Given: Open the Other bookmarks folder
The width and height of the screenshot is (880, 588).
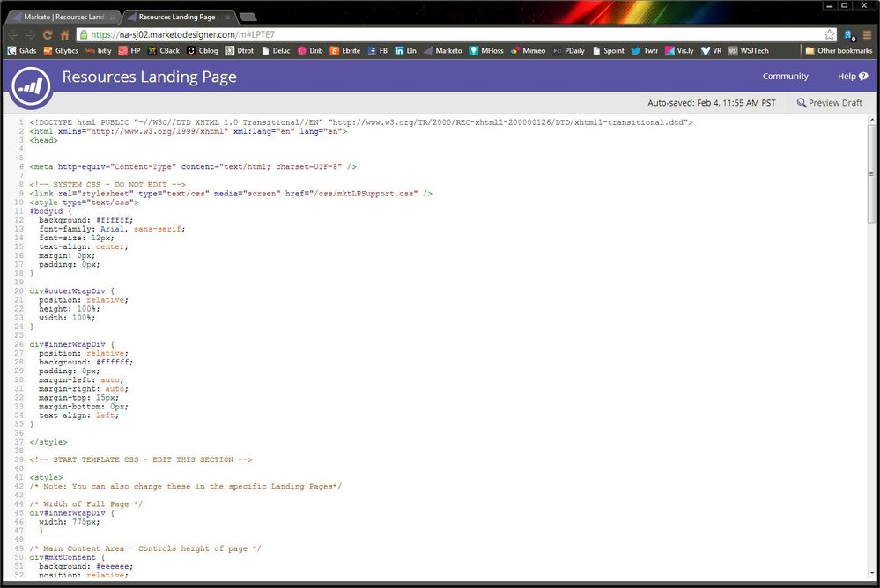Looking at the screenshot, I should (838, 51).
